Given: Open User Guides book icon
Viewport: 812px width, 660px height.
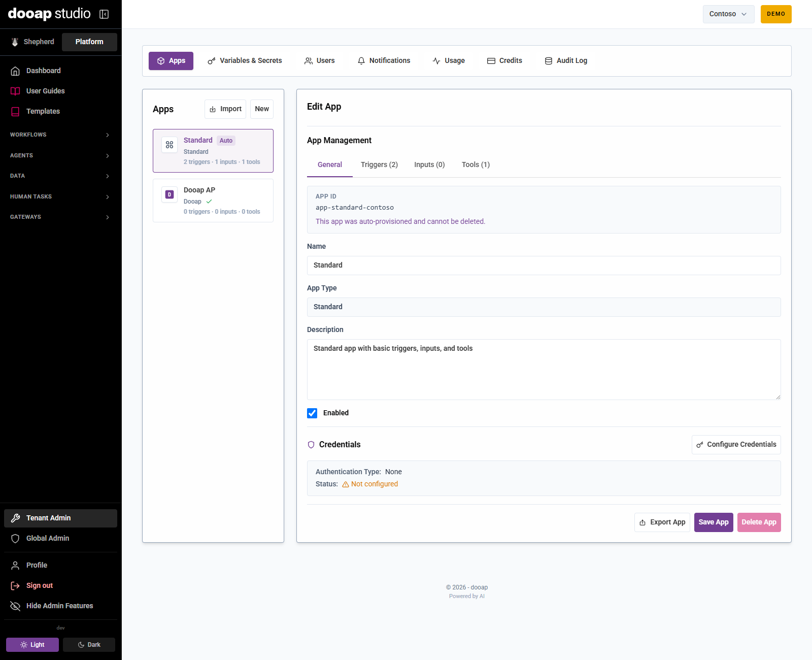Looking at the screenshot, I should pos(15,91).
